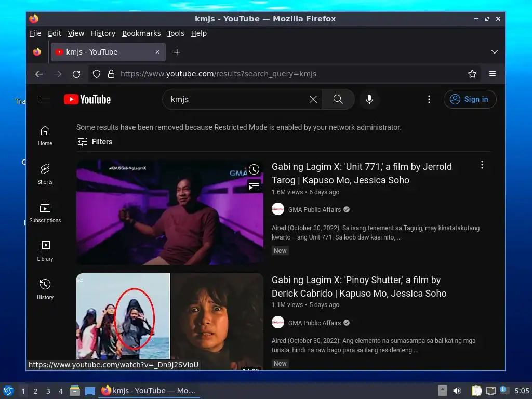Viewport: 532px width, 399px height.
Task: Open tracking protection shield
Action: tap(97, 74)
